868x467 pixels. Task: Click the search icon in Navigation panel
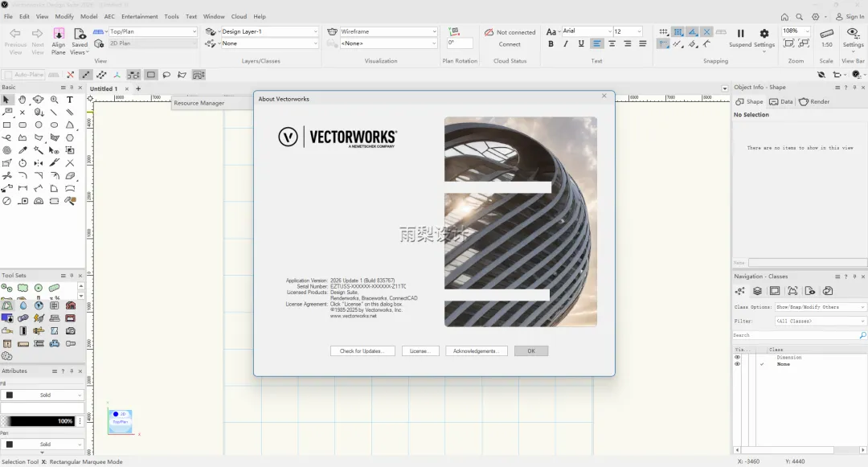[x=862, y=335]
